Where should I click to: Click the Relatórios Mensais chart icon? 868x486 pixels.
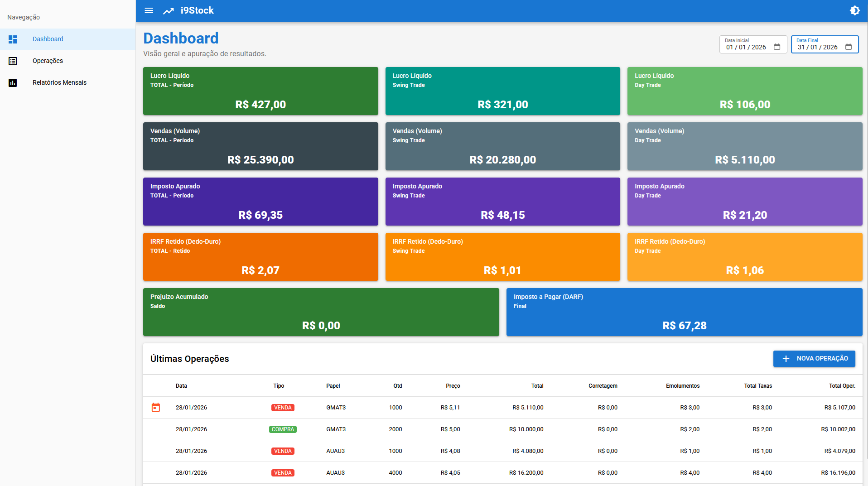pyautogui.click(x=13, y=83)
